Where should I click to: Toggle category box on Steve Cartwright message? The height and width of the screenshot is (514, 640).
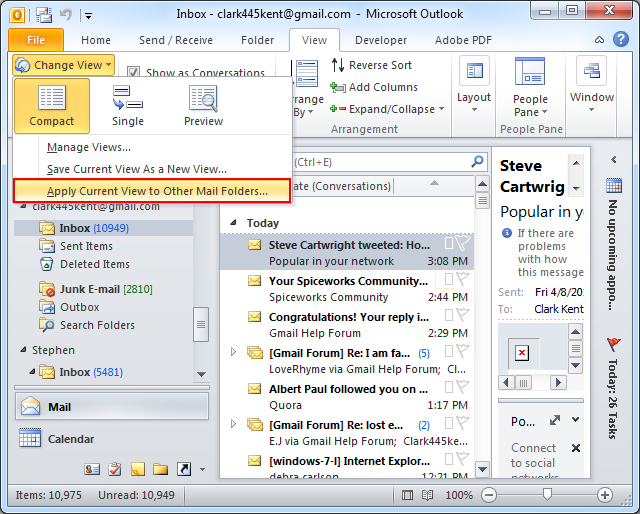pos(449,243)
